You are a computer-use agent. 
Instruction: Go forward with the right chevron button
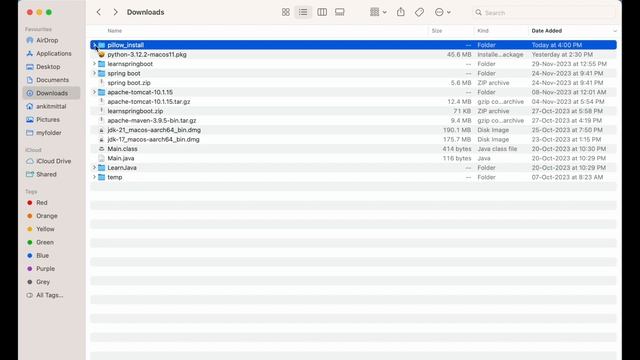[116, 12]
